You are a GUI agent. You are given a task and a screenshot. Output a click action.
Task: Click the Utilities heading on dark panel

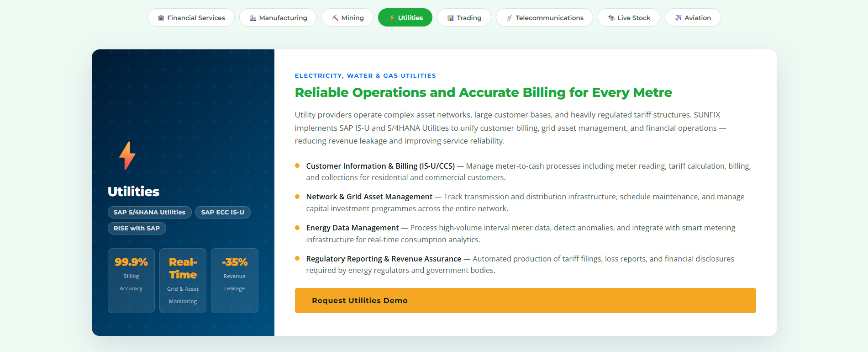[133, 192]
